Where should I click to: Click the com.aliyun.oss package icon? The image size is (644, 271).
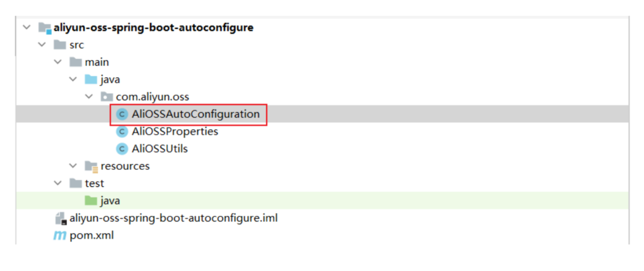[x=107, y=97]
